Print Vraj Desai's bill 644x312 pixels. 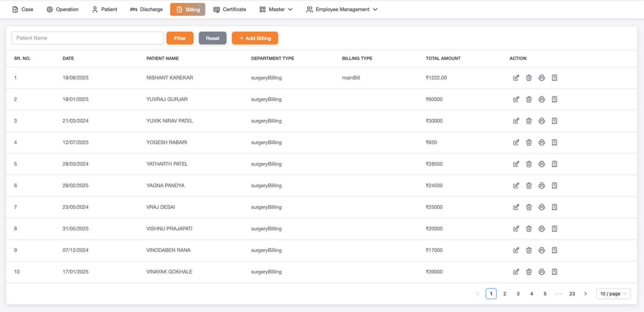[542, 207]
